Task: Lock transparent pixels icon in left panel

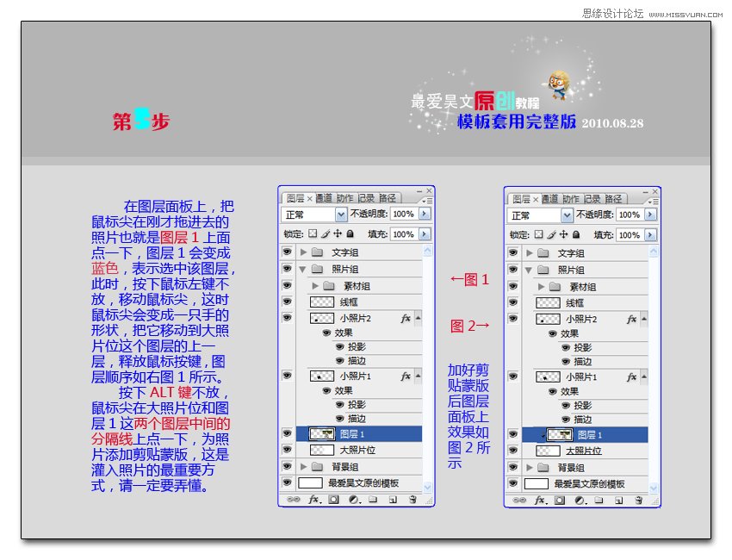Action: [313, 233]
